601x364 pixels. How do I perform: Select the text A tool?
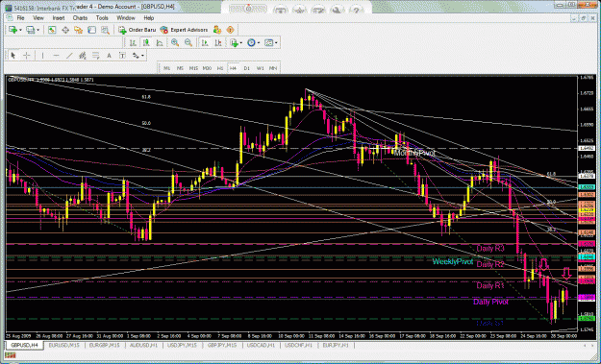(x=109, y=56)
